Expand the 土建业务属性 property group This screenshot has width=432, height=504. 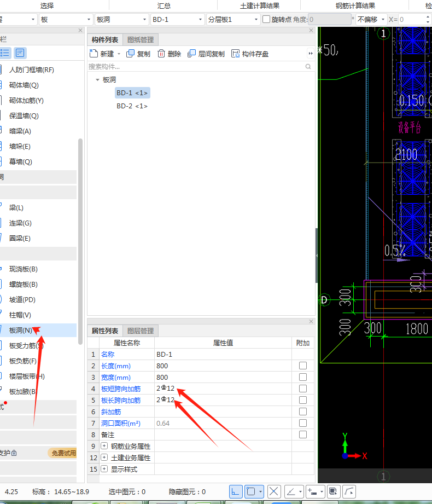point(104,457)
